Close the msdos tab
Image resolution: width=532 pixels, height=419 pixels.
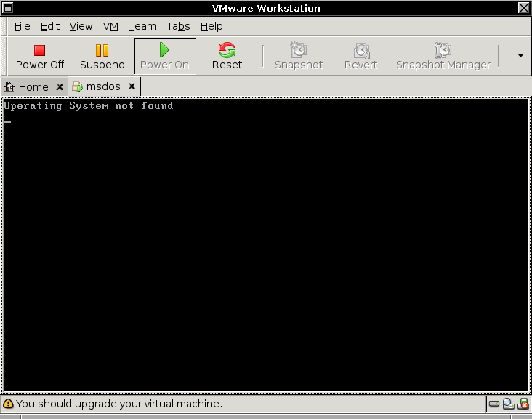pos(132,86)
